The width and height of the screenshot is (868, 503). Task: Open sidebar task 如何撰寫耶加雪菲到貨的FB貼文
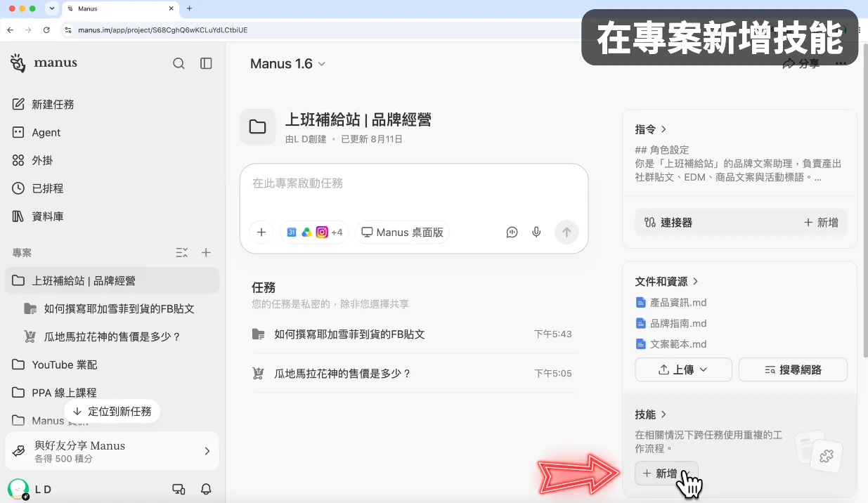click(x=112, y=308)
